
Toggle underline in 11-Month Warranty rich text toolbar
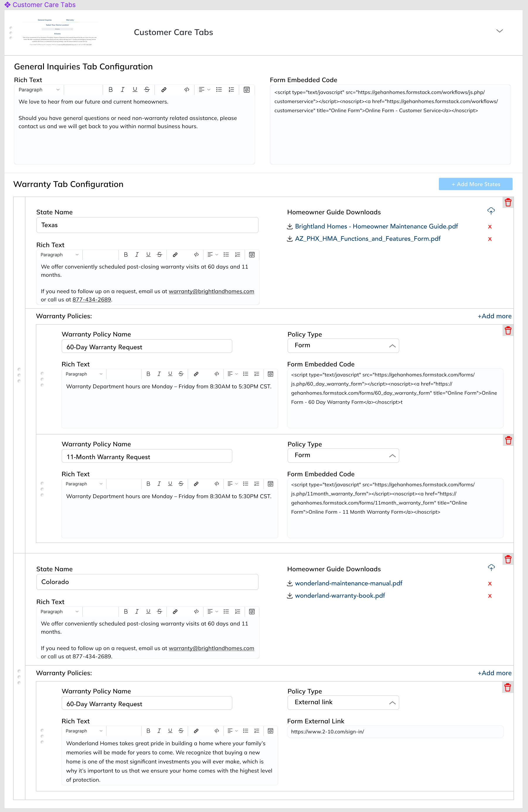tap(170, 484)
